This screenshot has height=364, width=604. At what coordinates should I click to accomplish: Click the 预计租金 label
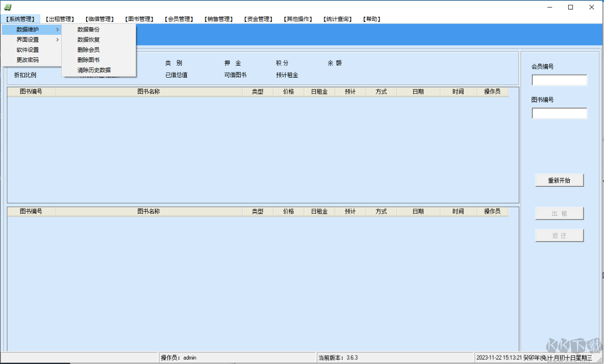287,75
